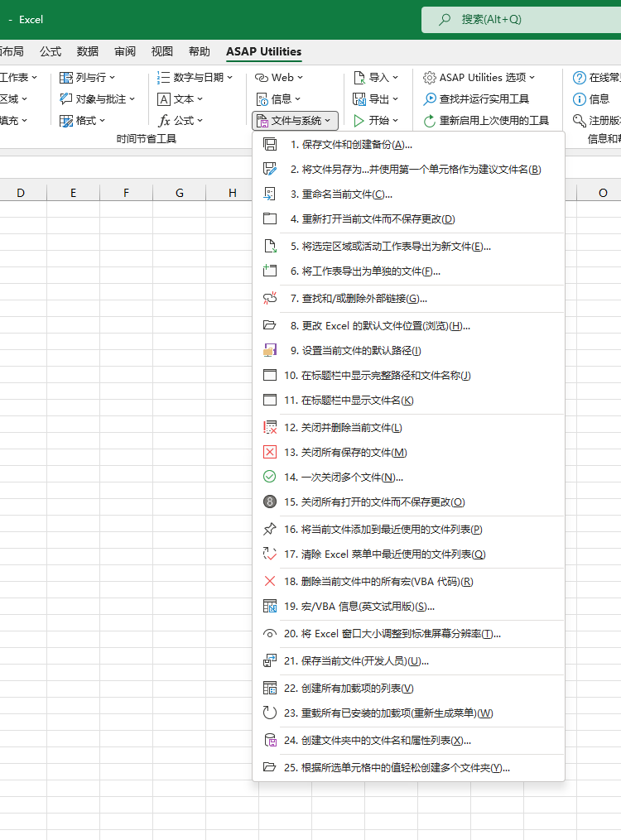Open the 审阅 ribbon tab

(x=125, y=51)
